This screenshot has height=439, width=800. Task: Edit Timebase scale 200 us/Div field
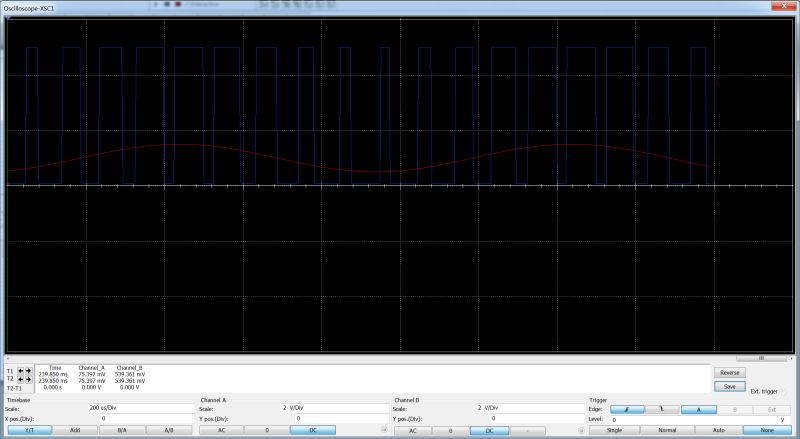(141, 408)
